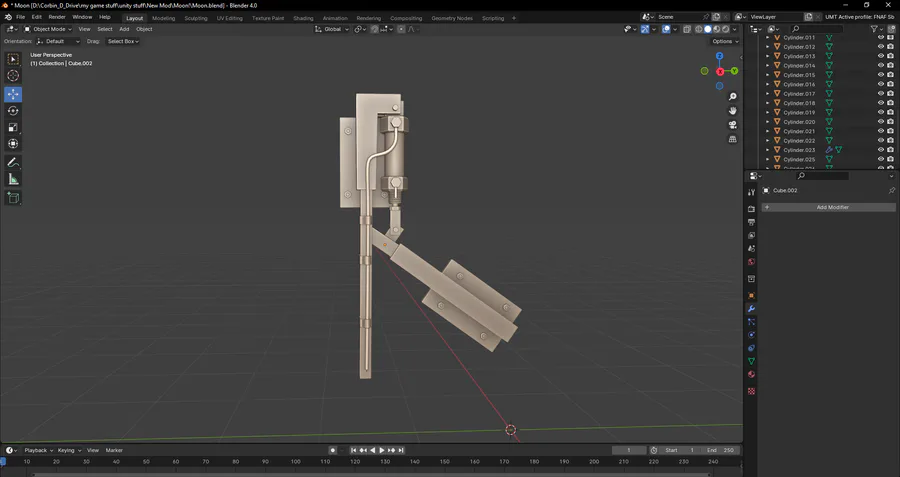The image size is (900, 477).
Task: Open the Drag Select Box dropdown
Action: tap(123, 41)
